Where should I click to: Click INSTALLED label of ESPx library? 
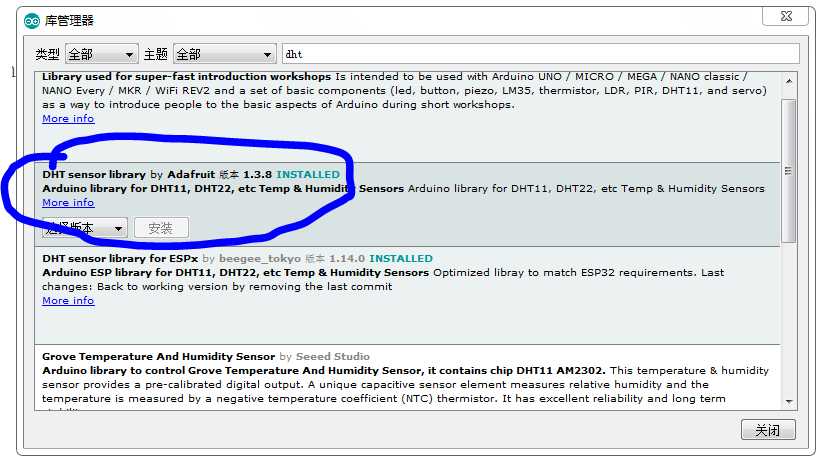401,258
